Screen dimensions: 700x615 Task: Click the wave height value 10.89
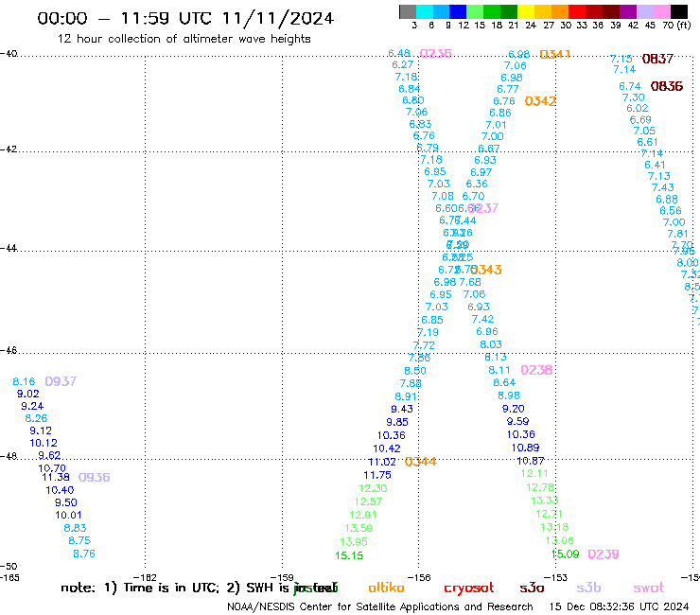click(525, 448)
